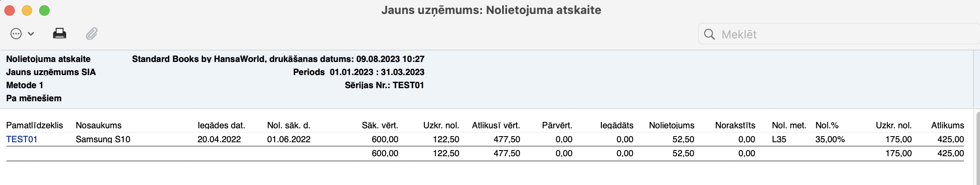Click the Nolietojums column header
980x185 pixels.
(x=671, y=125)
